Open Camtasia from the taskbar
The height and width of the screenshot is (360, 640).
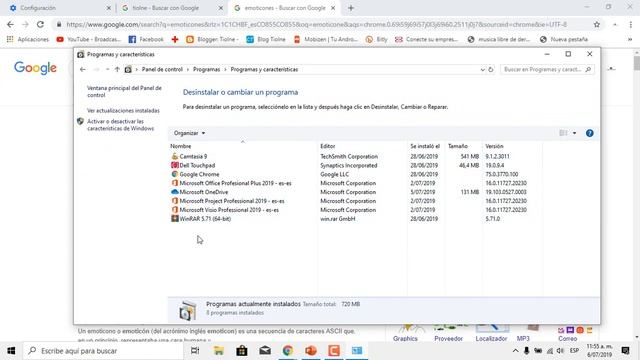[334, 351]
